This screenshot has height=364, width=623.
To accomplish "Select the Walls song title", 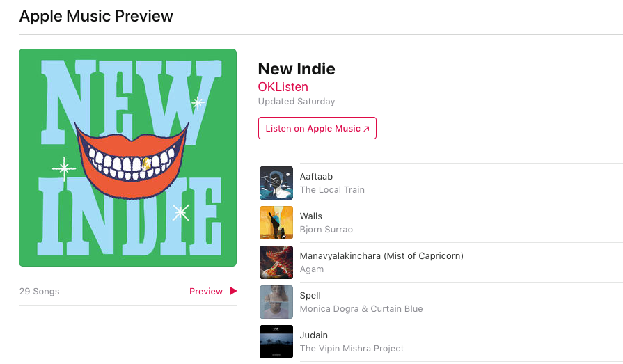I will click(x=310, y=216).
